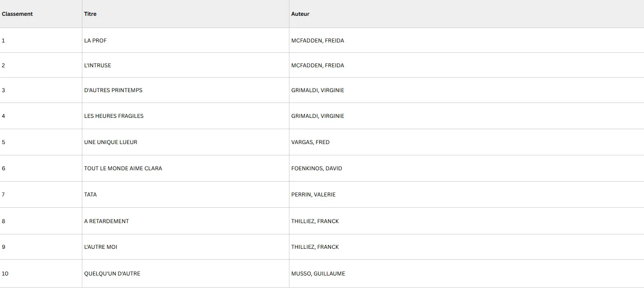644x308 pixels.
Task: Click TOUT LE MONDE AIME CLARA
Action: (x=123, y=168)
